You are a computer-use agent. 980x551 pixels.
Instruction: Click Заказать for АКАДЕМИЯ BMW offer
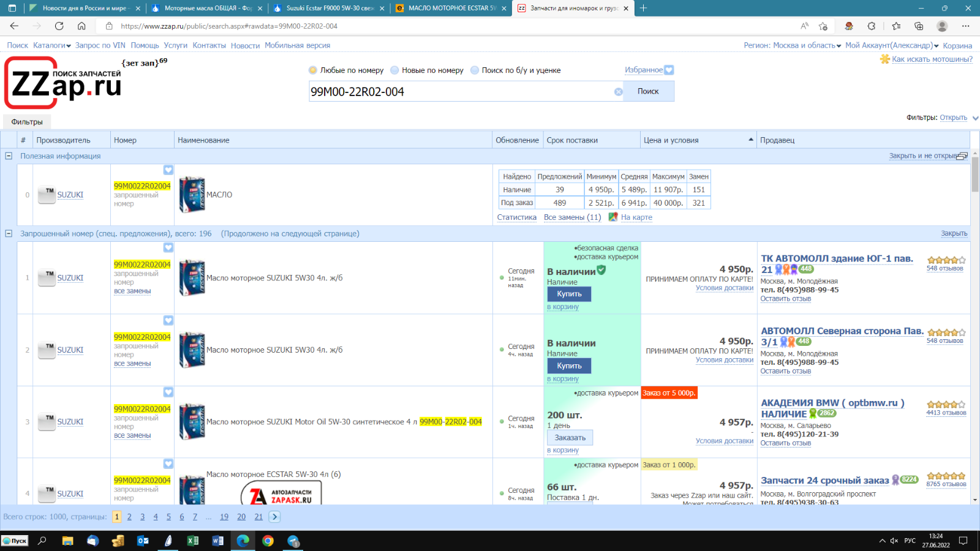click(x=570, y=438)
